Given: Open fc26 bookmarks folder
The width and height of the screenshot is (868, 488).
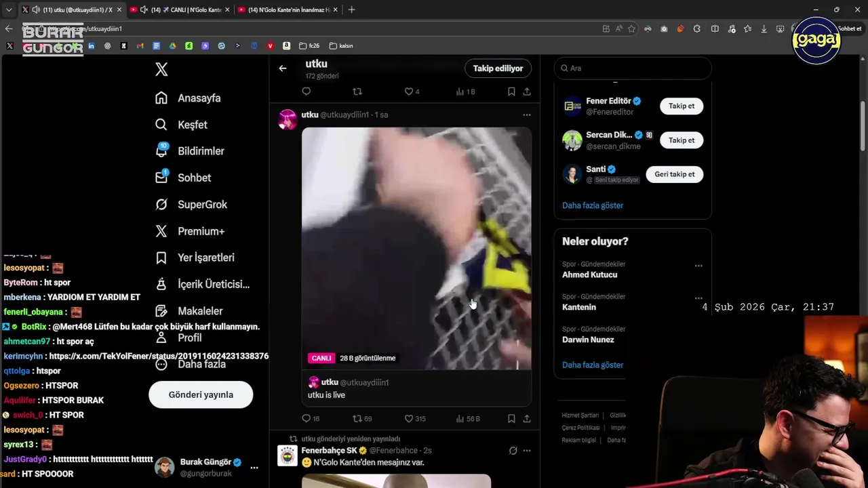Looking at the screenshot, I should [x=309, y=46].
